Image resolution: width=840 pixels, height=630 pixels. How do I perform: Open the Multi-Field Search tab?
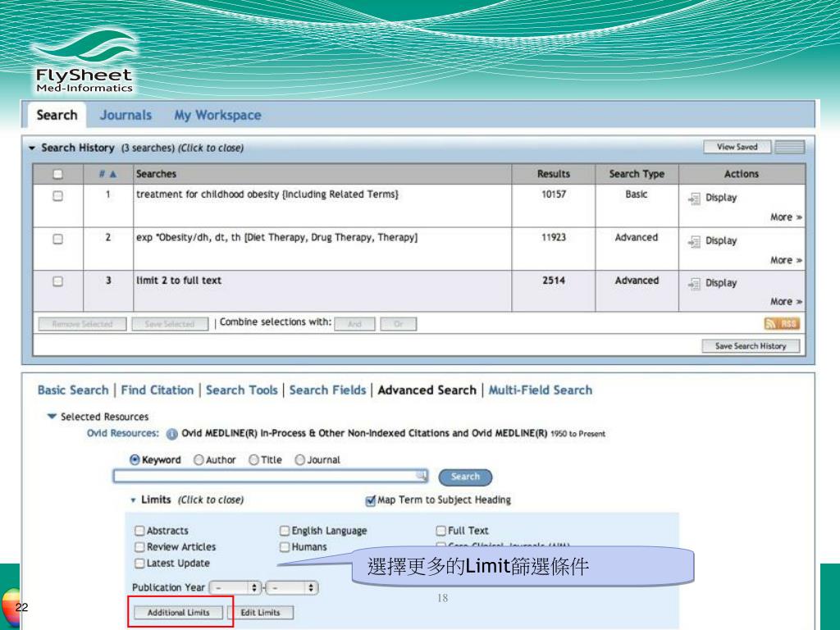540,390
